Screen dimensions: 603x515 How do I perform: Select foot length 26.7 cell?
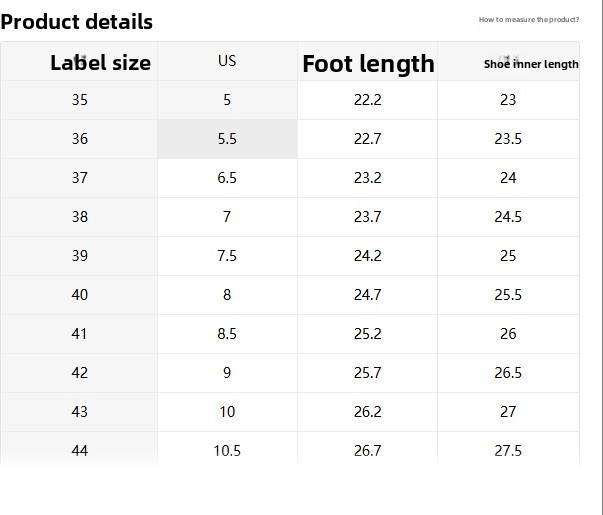tap(367, 451)
